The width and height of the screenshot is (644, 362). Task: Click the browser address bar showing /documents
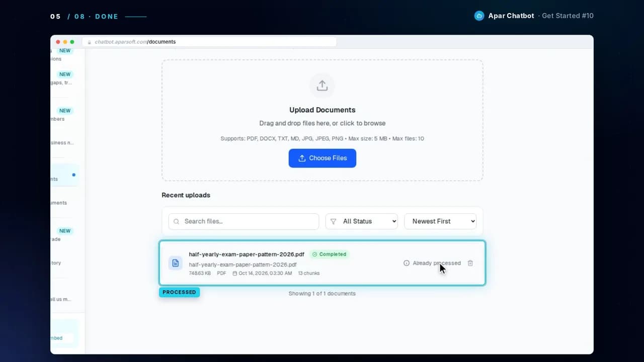point(209,42)
